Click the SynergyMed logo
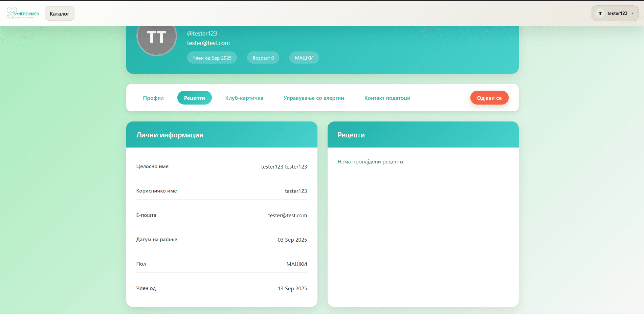Viewport: 644px width, 314px height. click(23, 14)
